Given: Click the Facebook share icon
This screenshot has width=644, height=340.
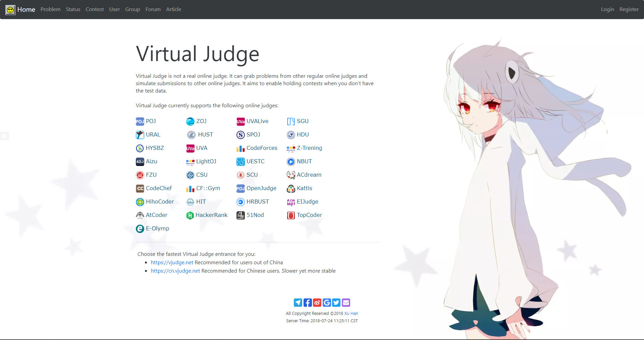Looking at the screenshot, I should pyautogui.click(x=307, y=302).
